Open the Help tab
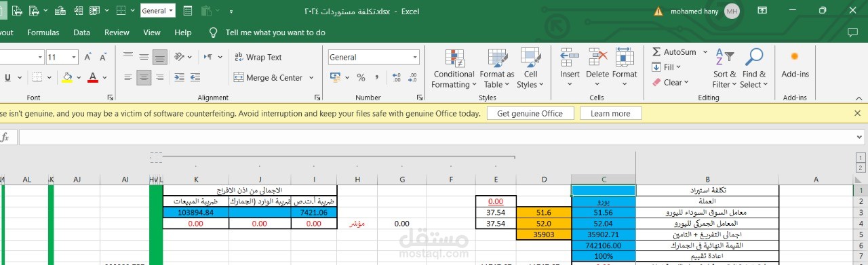Image resolution: width=868 pixels, height=265 pixels. pyautogui.click(x=183, y=33)
